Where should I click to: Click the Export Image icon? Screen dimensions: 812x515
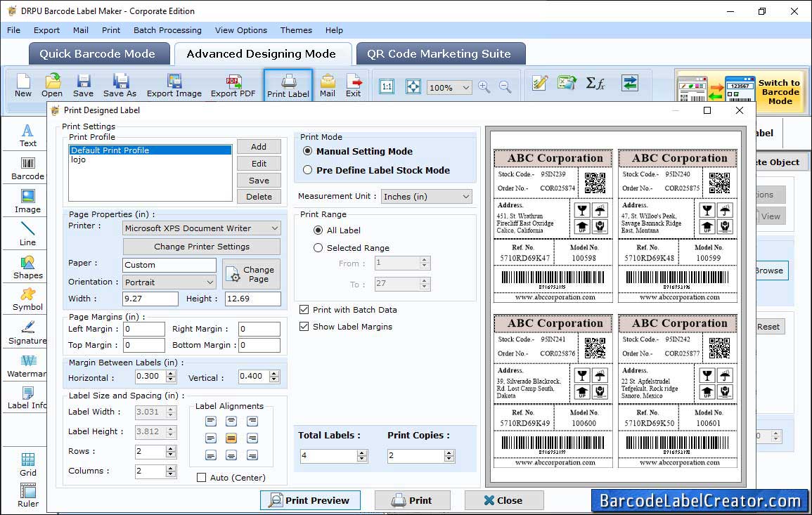click(174, 86)
